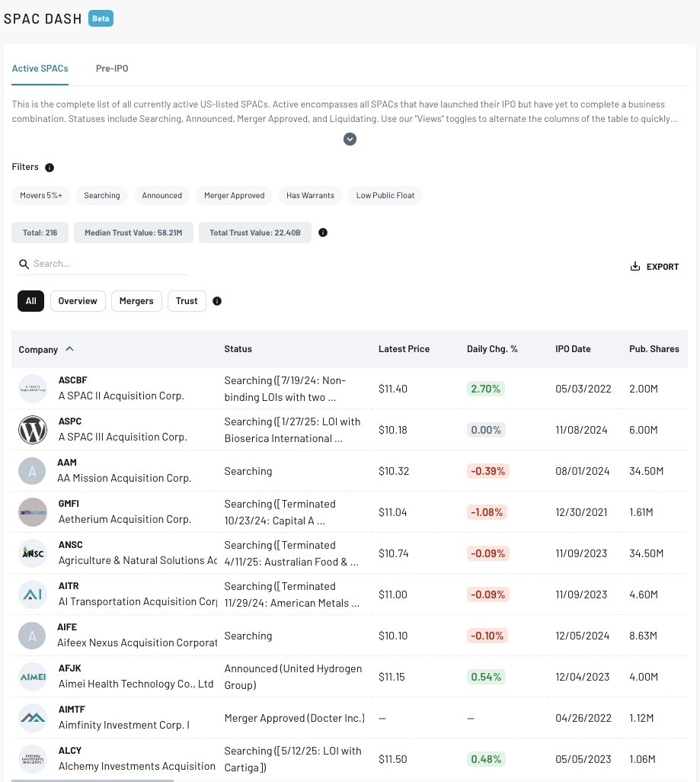
Task: Expand the description with the chevron
Action: click(350, 139)
